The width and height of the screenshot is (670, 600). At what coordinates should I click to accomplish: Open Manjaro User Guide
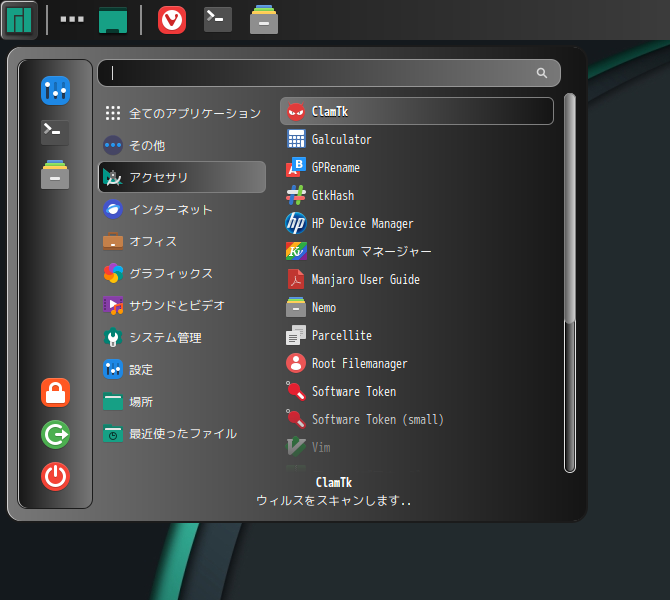tap(417, 279)
